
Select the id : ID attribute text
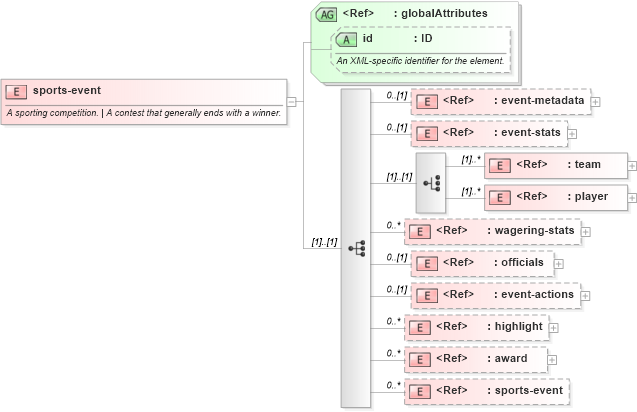397,39
